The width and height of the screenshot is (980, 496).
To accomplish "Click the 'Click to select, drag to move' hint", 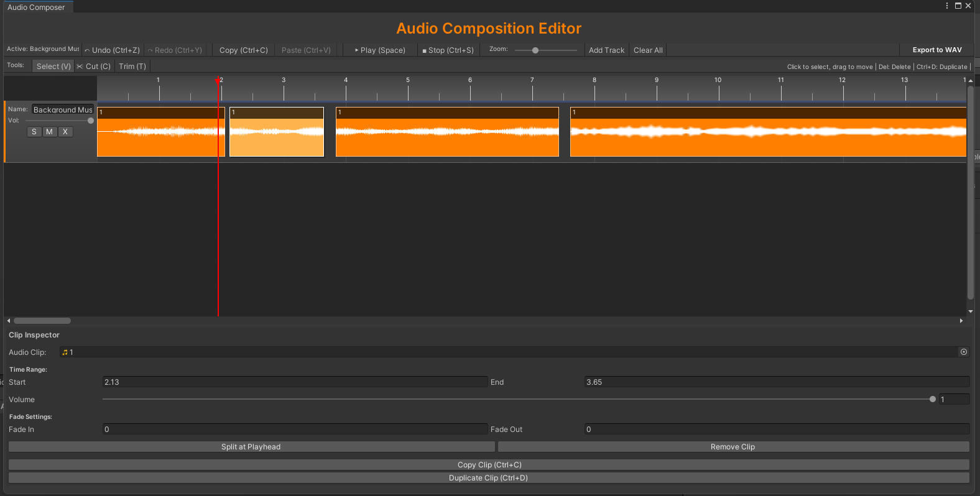I will coord(830,67).
